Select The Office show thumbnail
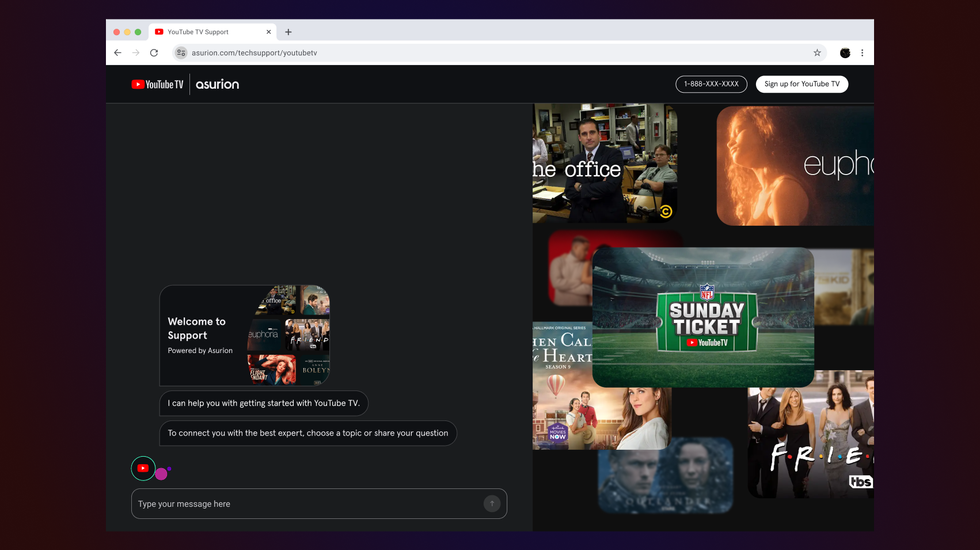The image size is (980, 550). pyautogui.click(x=605, y=164)
